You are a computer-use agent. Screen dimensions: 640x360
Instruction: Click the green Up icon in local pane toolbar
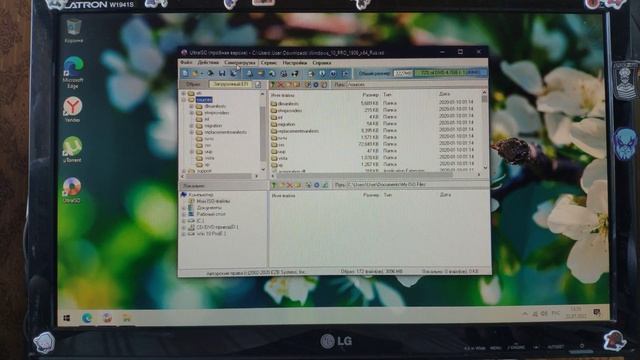pyautogui.click(x=274, y=185)
